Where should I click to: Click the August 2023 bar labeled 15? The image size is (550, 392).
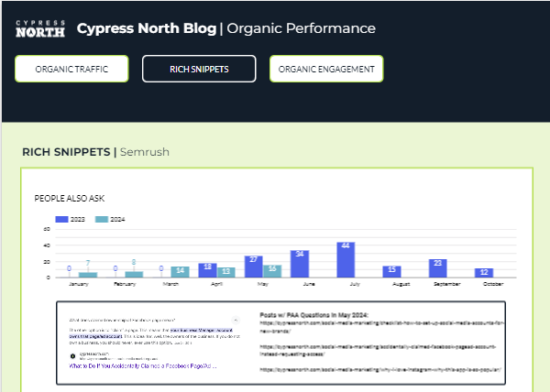pos(391,271)
